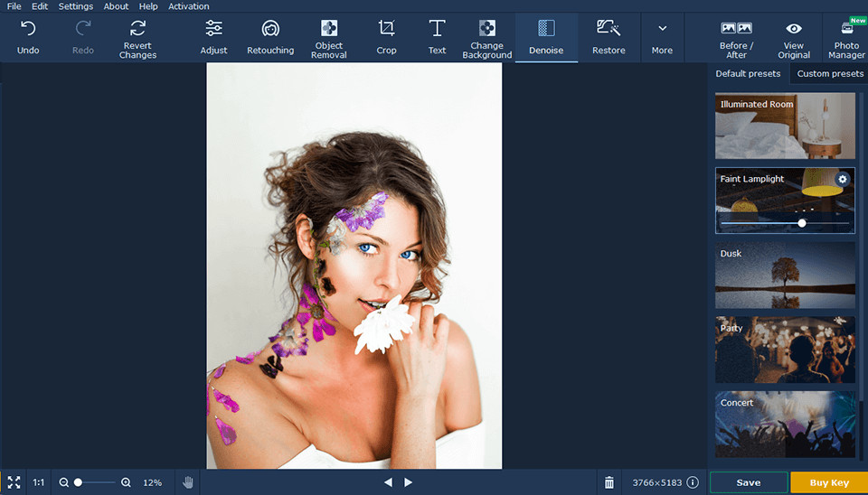
Task: Switch to the Custom presets tab
Action: tap(830, 73)
